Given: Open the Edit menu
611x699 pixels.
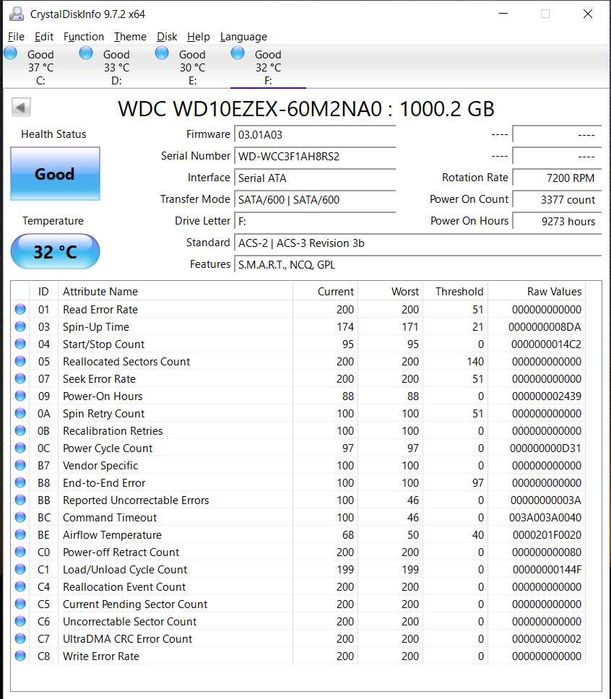Looking at the screenshot, I should point(44,37).
